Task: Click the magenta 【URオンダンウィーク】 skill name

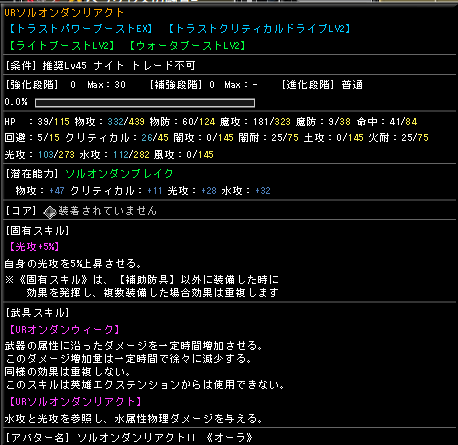Action: (x=64, y=330)
